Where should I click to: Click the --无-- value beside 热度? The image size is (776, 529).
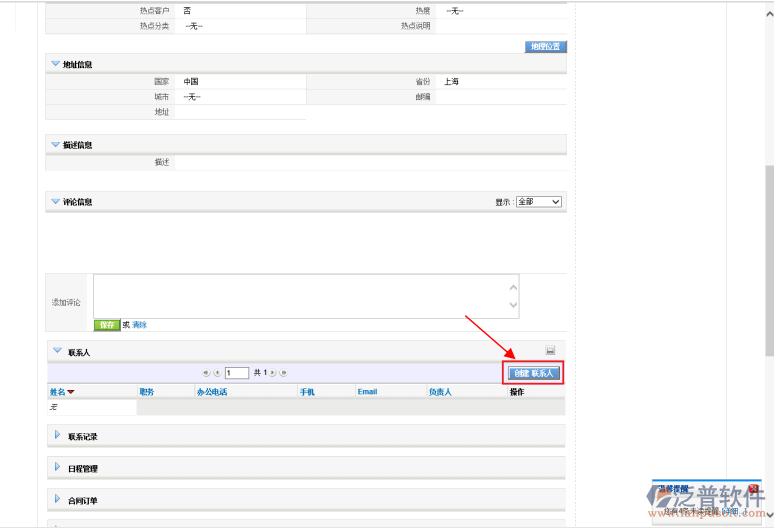coord(454,10)
